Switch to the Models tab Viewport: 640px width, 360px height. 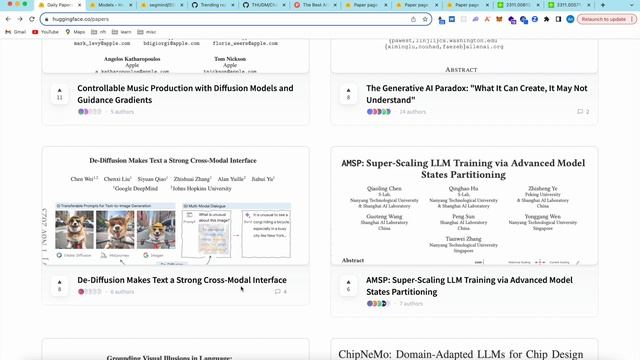point(111,5)
